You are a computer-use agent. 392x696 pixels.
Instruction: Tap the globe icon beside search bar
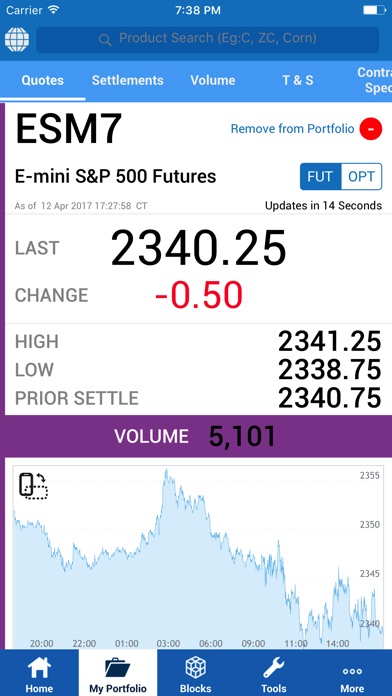[17, 39]
